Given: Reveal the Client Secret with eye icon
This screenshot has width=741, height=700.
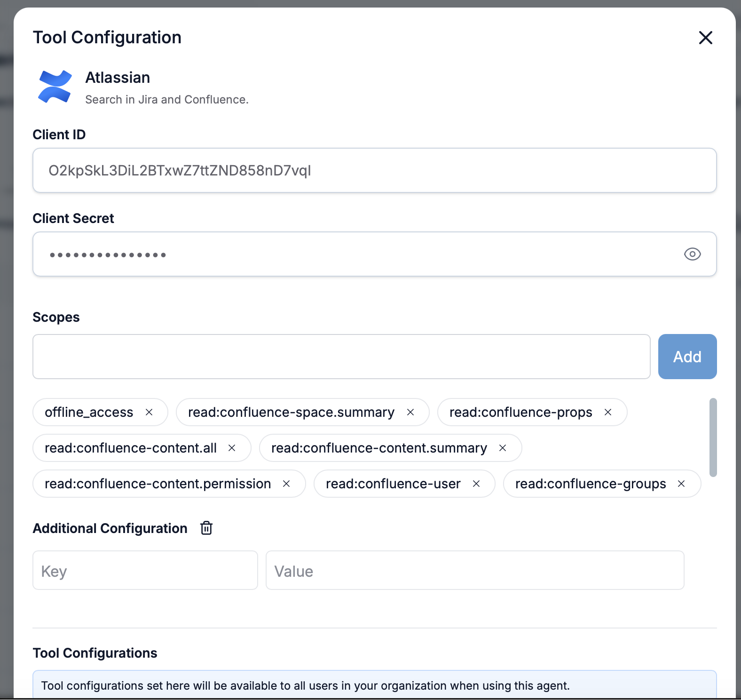Looking at the screenshot, I should point(692,254).
